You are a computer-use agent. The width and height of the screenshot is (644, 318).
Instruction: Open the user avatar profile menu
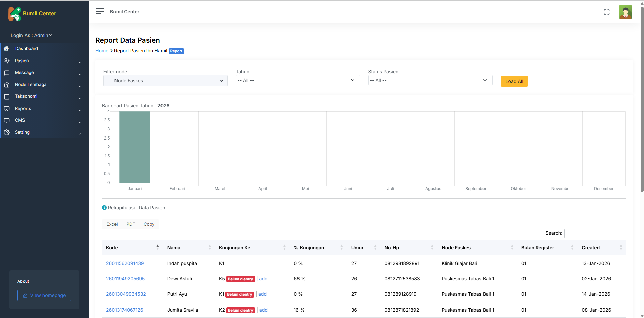[x=625, y=12]
